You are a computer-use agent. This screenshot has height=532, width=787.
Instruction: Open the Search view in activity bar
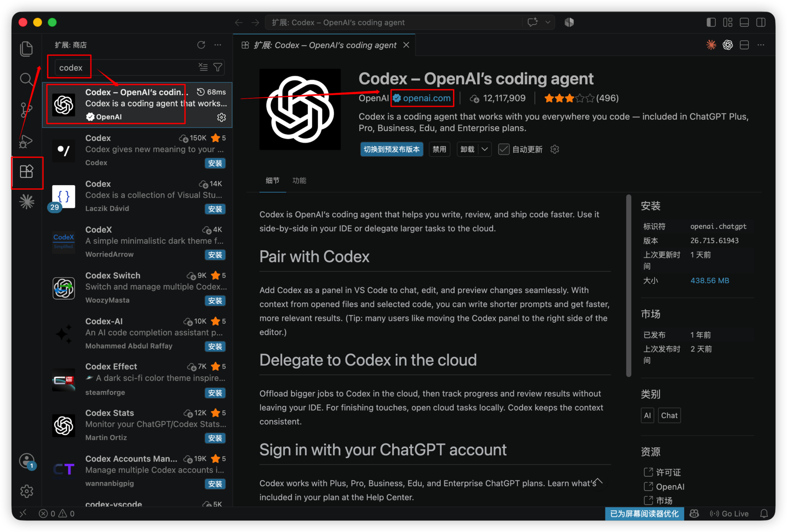point(27,79)
